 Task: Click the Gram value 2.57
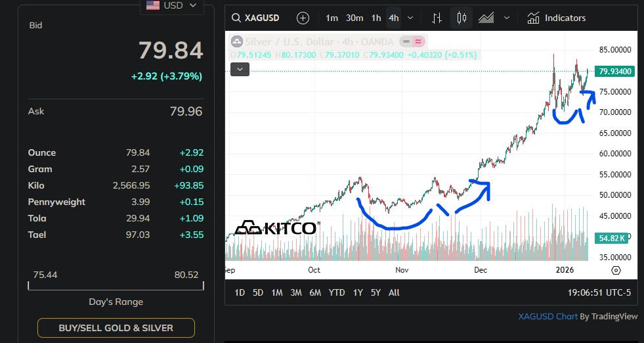141,169
